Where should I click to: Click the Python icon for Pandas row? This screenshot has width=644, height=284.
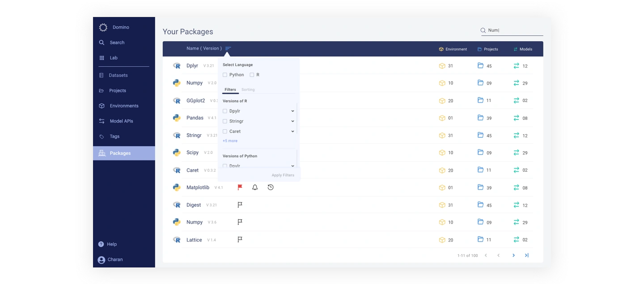click(x=177, y=118)
